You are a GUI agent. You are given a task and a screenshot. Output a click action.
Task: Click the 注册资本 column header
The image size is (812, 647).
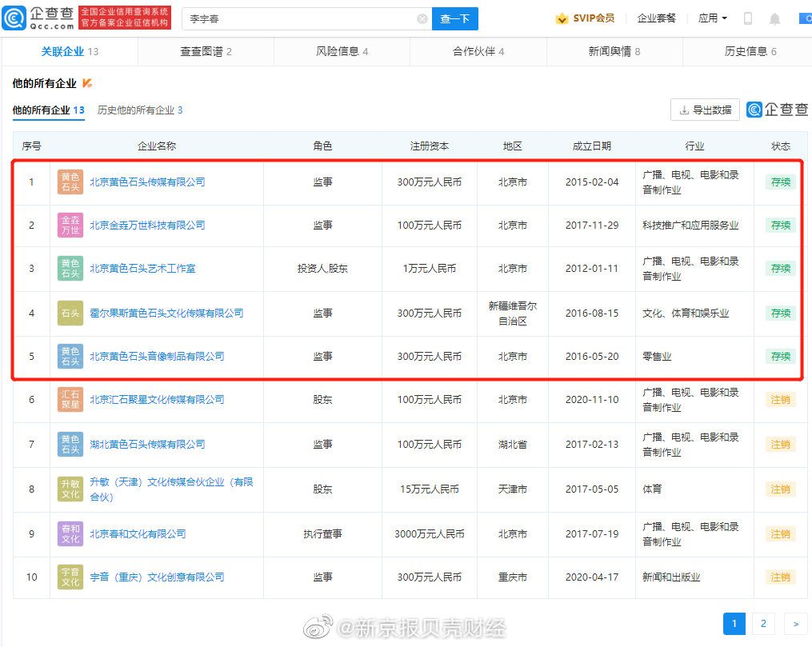[x=430, y=146]
